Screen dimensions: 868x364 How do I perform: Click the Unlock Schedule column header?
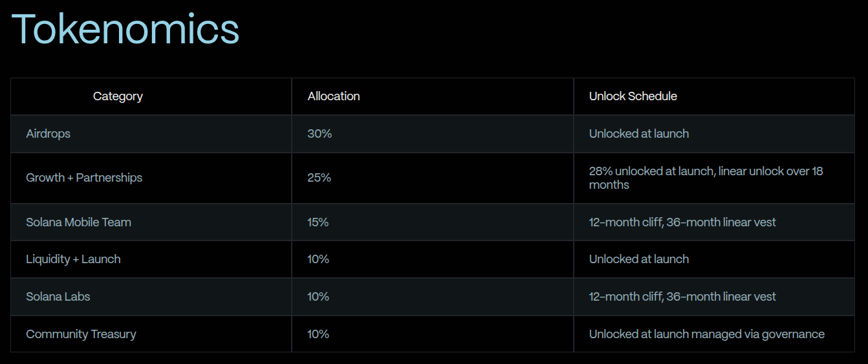[633, 96]
